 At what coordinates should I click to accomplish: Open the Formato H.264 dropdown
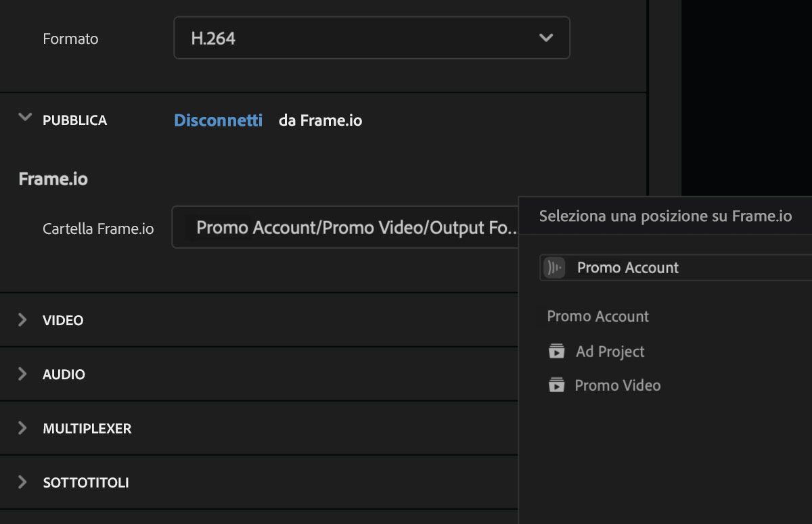point(371,38)
